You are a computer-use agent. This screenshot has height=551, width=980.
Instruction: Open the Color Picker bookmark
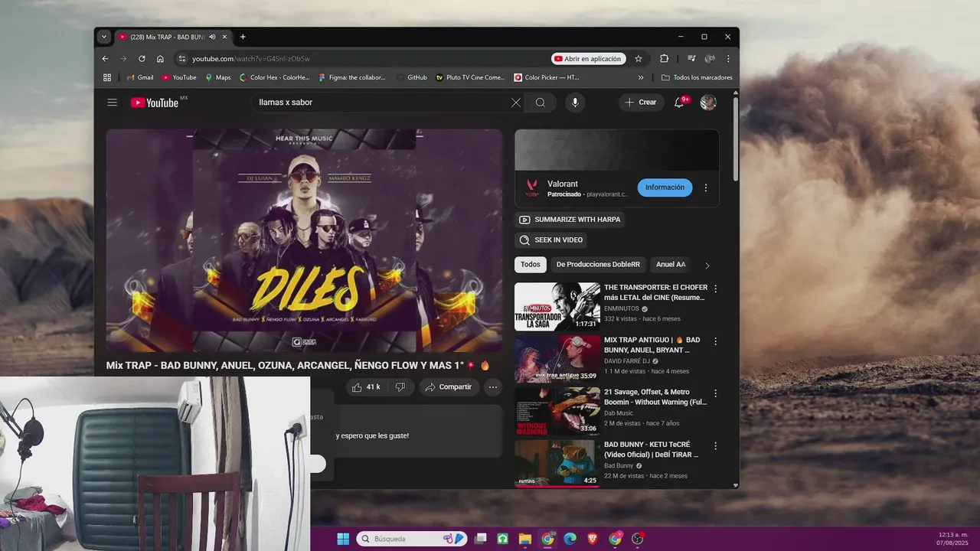547,77
